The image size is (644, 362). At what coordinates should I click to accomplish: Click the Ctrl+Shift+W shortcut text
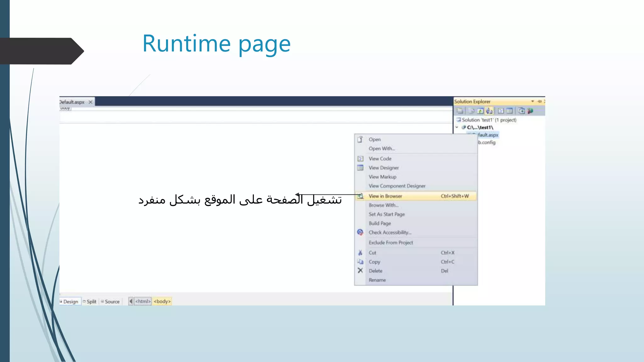[455, 196]
